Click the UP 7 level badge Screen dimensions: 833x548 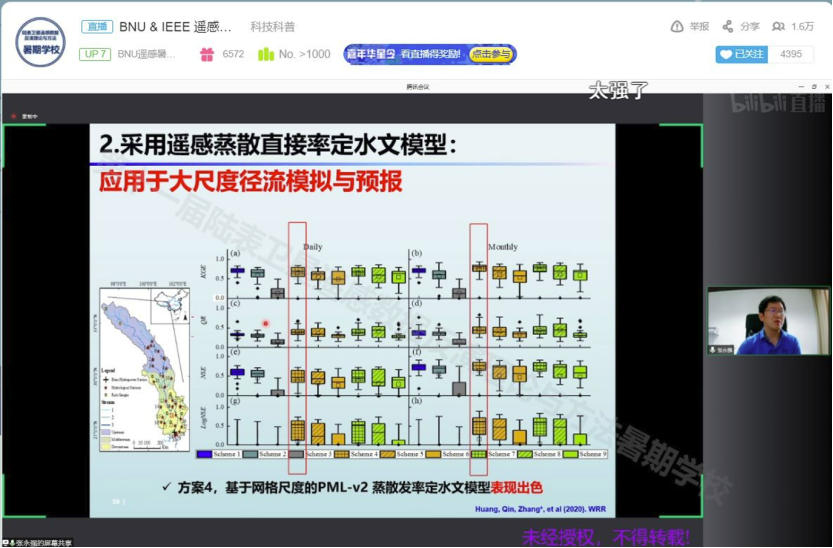click(x=94, y=54)
